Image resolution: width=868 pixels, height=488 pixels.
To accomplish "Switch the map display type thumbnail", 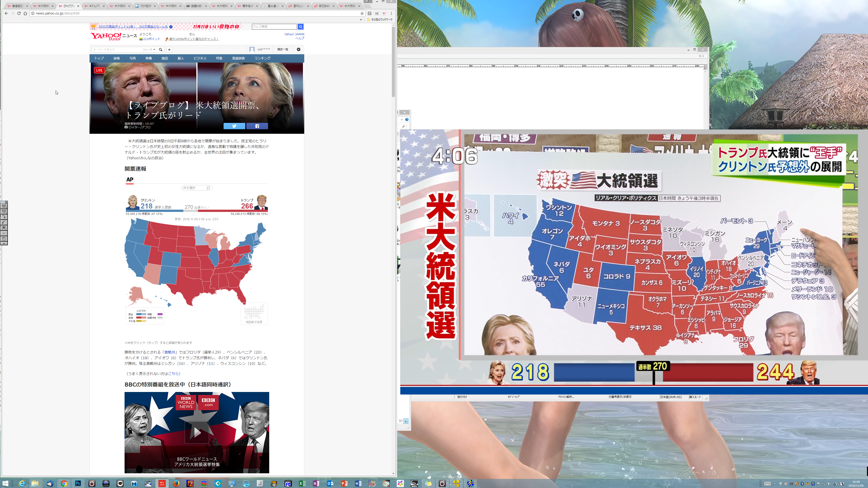I will 254,313.
